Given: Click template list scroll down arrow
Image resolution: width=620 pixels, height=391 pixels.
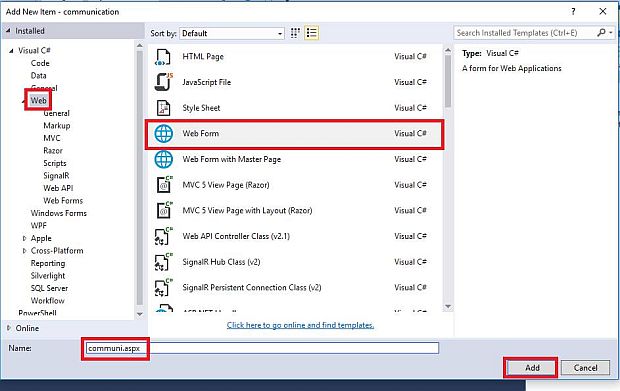Looking at the screenshot, I should pos(448,306).
